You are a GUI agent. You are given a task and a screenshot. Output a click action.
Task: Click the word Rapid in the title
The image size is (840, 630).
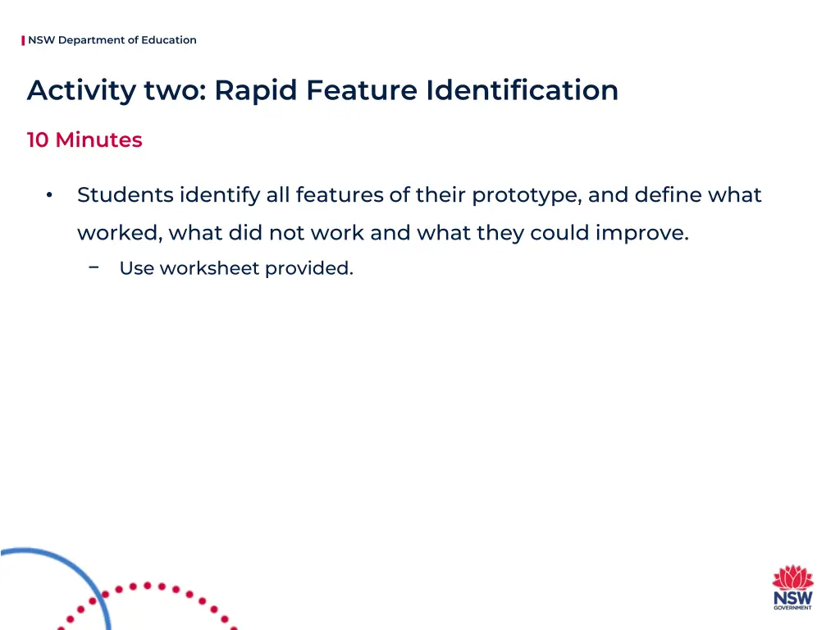tap(256, 90)
